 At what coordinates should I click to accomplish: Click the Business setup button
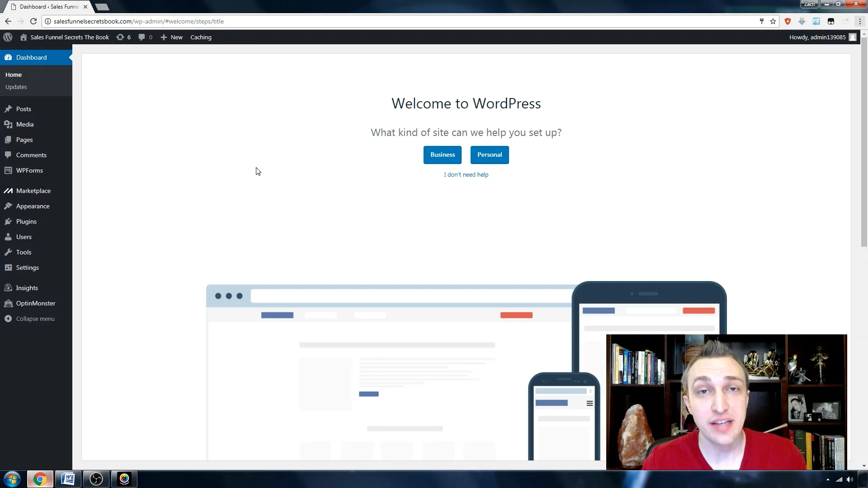(x=442, y=155)
